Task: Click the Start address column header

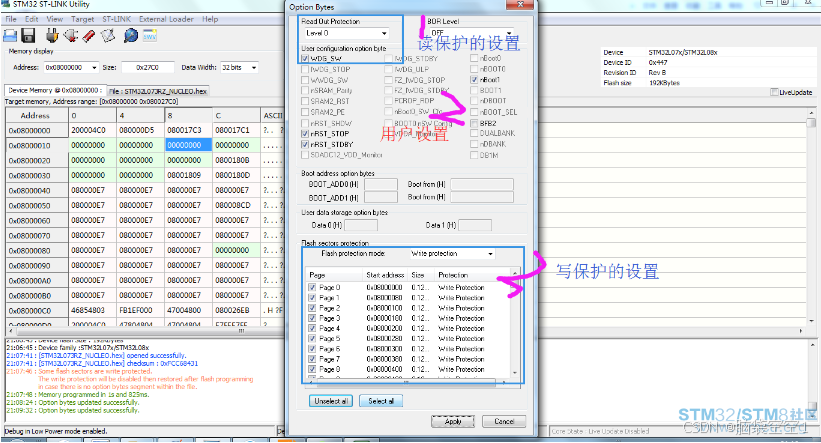Action: click(x=385, y=275)
